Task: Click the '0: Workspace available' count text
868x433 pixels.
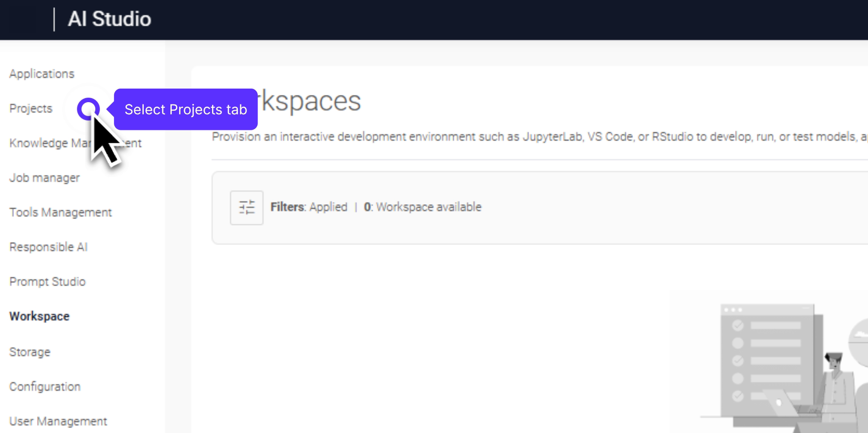Action: point(423,207)
